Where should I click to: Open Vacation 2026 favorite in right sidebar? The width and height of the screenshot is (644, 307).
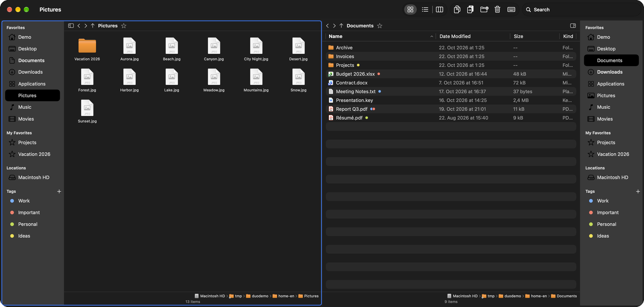point(611,154)
